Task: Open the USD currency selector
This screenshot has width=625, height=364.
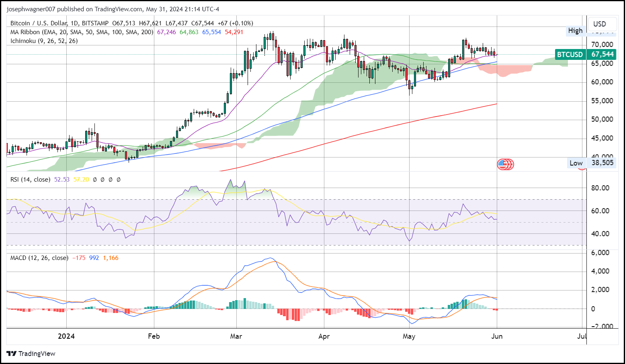Action: (602, 24)
